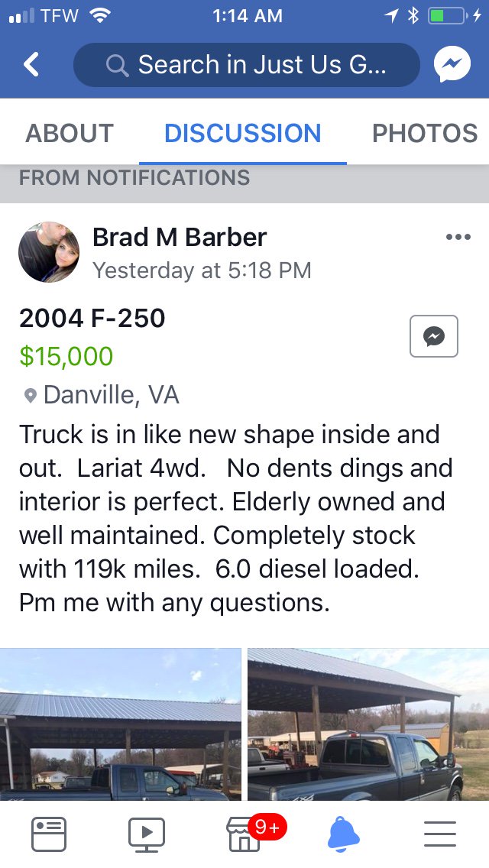Open Marketplace with 9+ badge
Image resolution: width=489 pixels, height=868 pixels.
[246, 834]
